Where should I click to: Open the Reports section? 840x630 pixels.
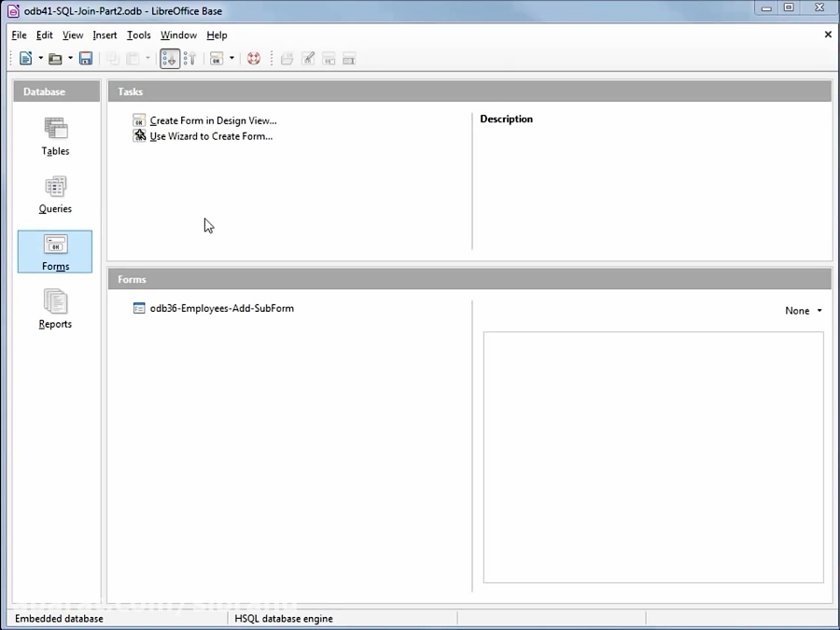click(x=54, y=308)
